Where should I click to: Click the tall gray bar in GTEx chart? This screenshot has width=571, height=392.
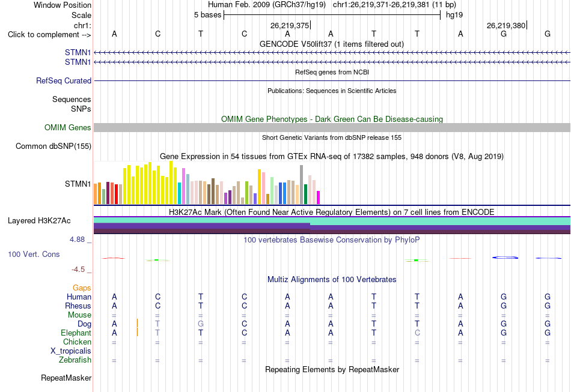point(302,184)
